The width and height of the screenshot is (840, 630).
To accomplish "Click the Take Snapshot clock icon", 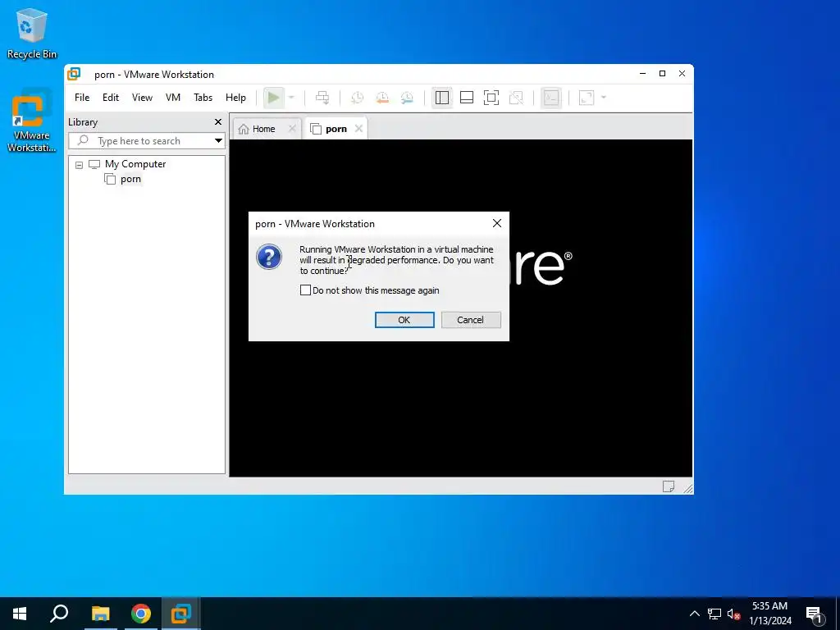I will click(357, 98).
